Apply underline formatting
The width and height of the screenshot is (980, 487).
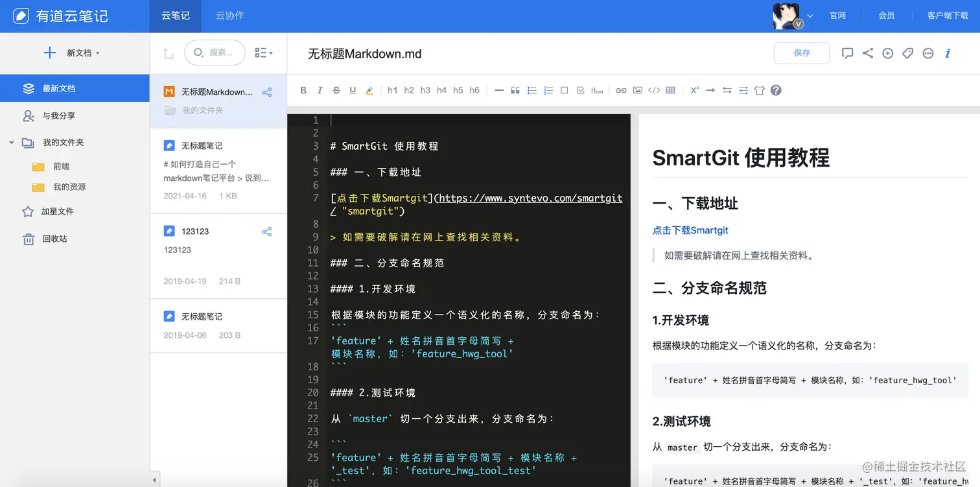pyautogui.click(x=353, y=90)
